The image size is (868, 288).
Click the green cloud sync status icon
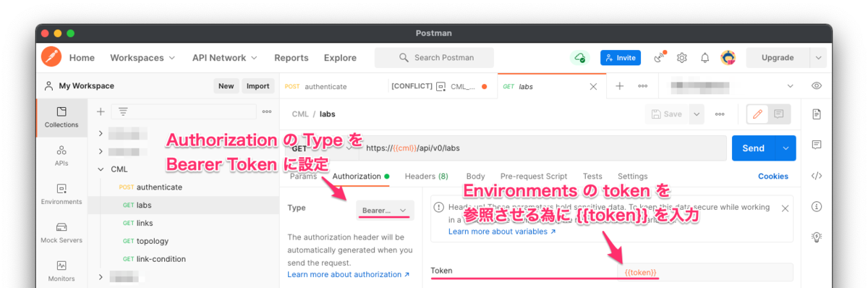tap(579, 58)
